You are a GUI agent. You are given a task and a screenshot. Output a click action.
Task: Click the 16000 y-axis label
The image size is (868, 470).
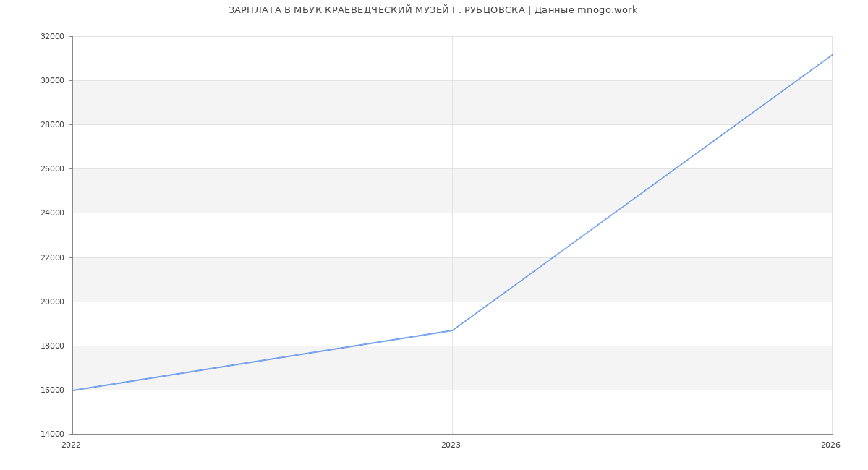tap(52, 390)
